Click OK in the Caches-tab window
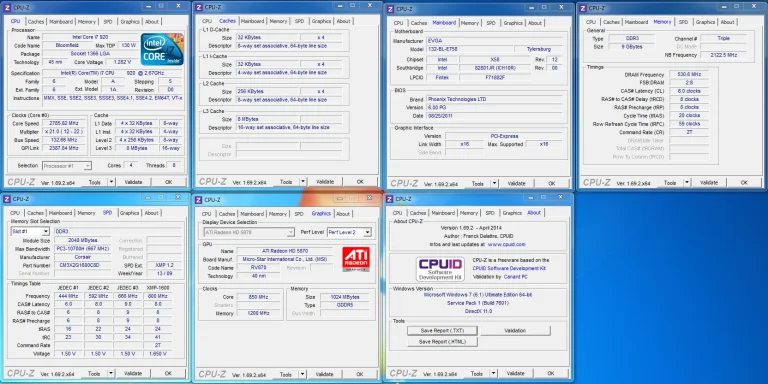This screenshot has width=768, height=384. pyautogui.click(x=360, y=182)
